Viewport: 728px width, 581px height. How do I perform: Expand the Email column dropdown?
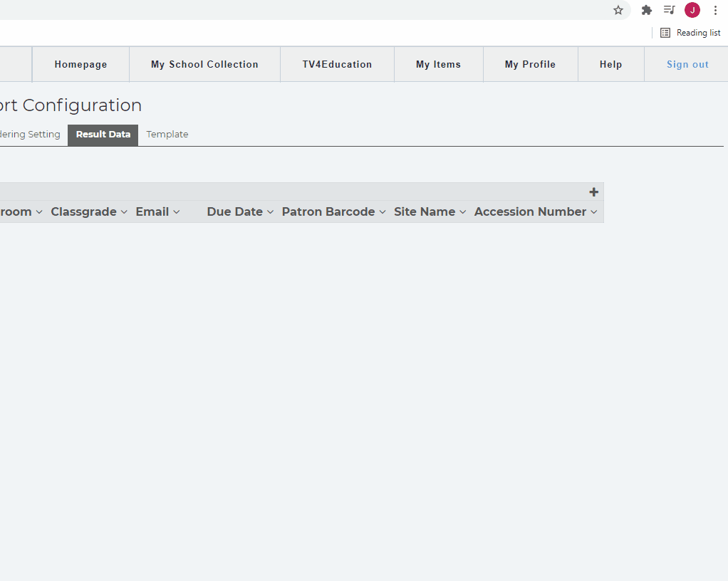[x=177, y=212]
